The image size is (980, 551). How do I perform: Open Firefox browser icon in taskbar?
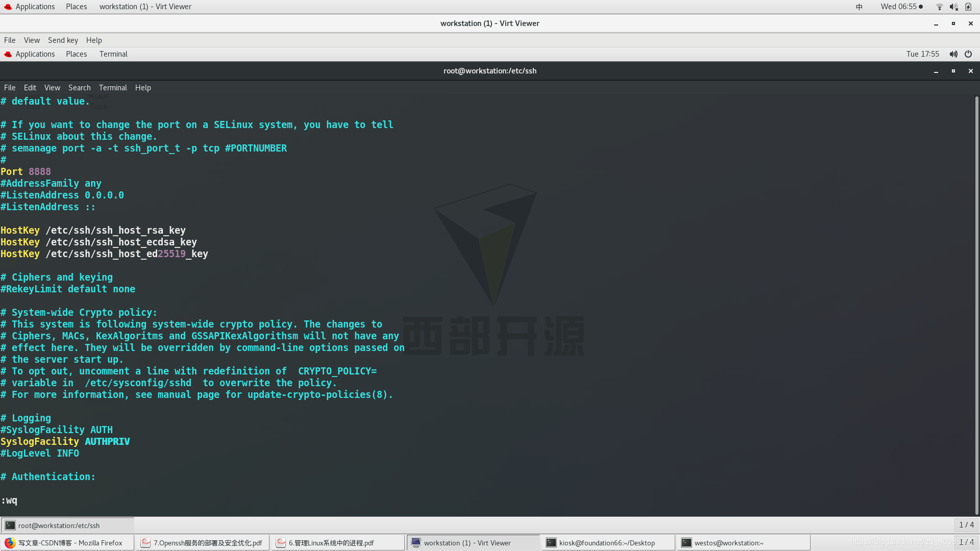tap(10, 542)
